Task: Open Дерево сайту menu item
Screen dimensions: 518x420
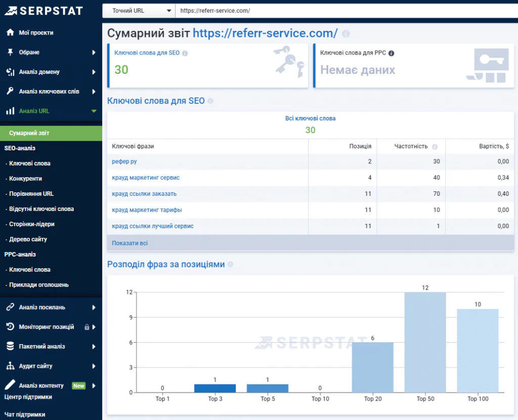Action: pyautogui.click(x=28, y=239)
